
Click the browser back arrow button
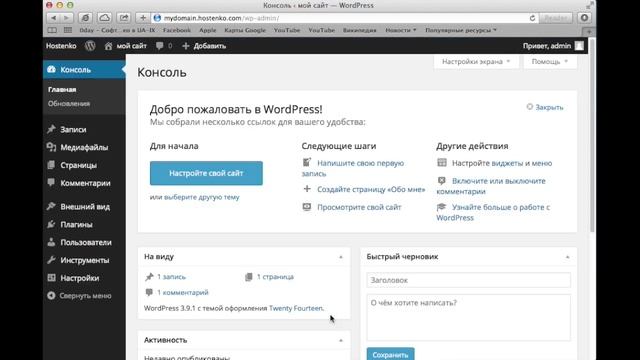(x=53, y=18)
